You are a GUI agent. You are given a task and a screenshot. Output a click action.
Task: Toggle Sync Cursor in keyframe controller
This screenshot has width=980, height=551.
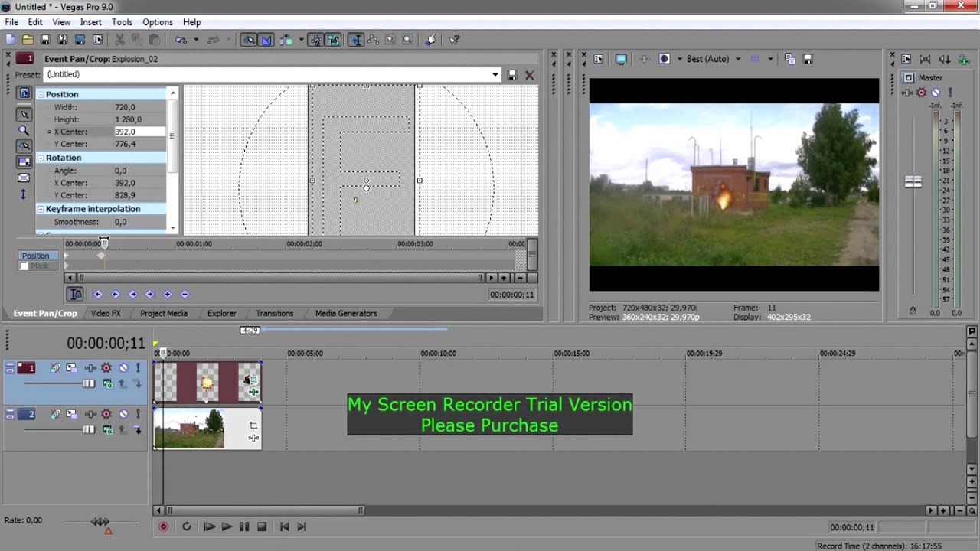point(75,294)
